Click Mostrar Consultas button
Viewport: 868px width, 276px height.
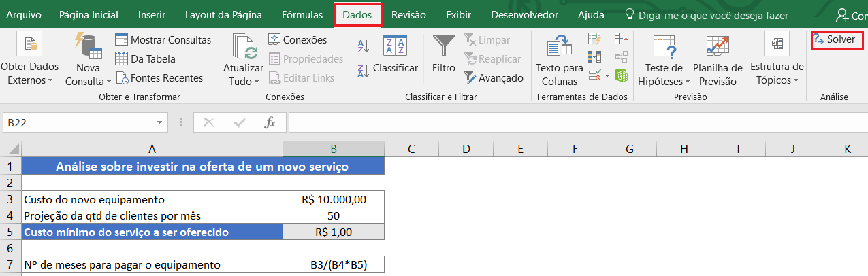coord(163,40)
